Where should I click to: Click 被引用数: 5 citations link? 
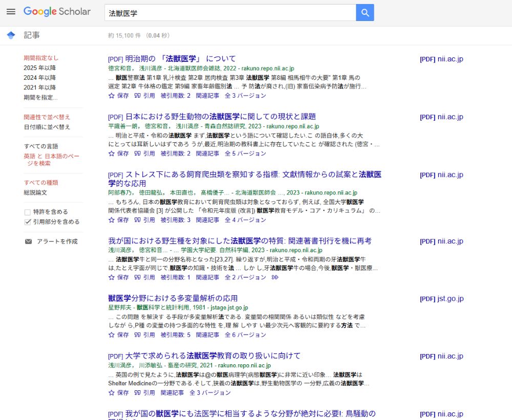pos(175,335)
